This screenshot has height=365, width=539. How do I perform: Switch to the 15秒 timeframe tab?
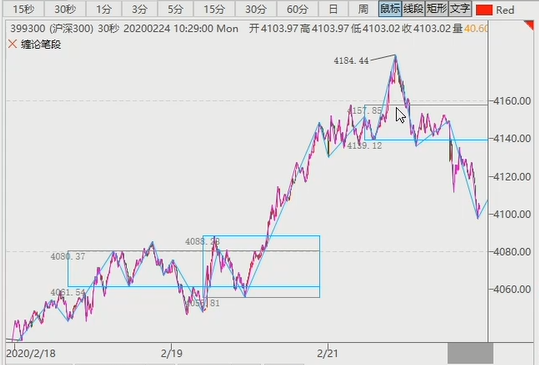tap(23, 9)
